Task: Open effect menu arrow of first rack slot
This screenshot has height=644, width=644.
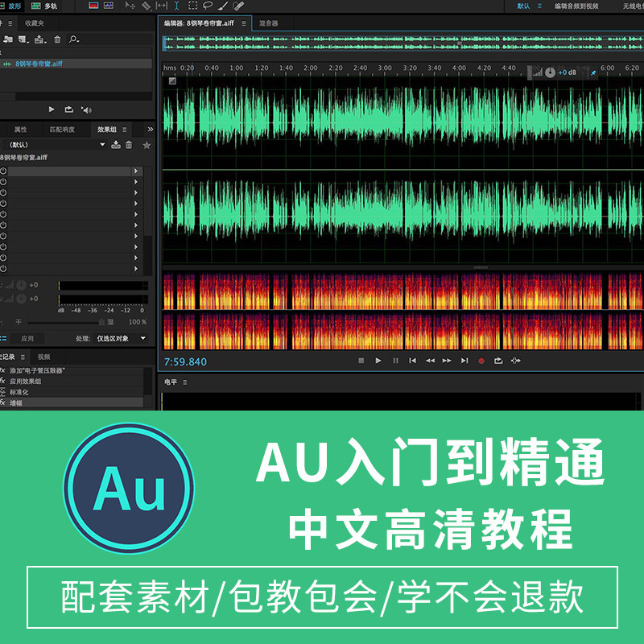Action: tap(136, 171)
